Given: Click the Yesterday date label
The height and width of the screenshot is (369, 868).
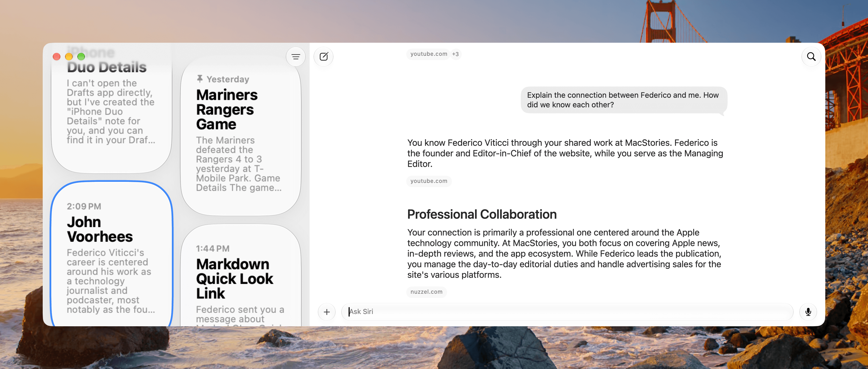Looking at the screenshot, I should point(228,79).
